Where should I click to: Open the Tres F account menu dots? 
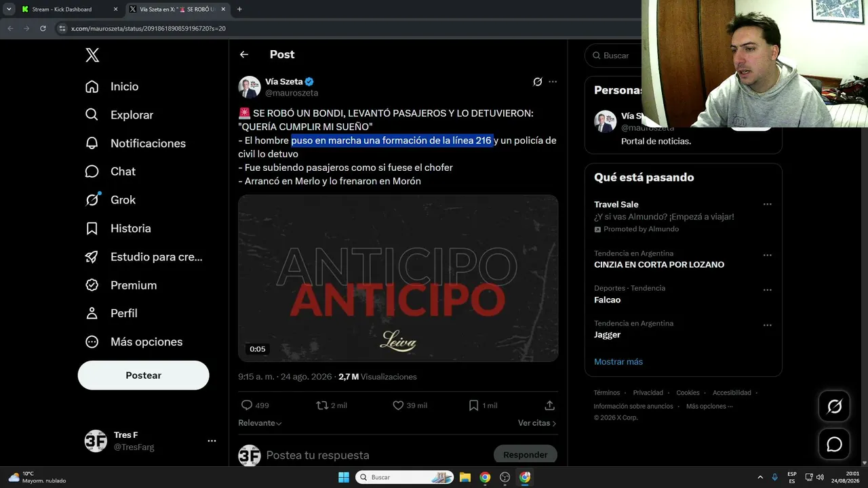tap(212, 441)
